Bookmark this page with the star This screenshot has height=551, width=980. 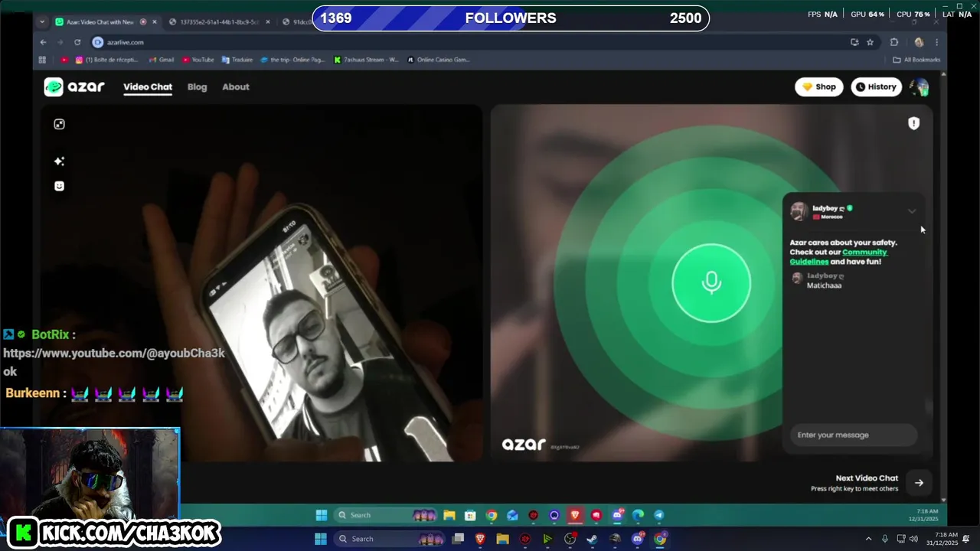[870, 42]
